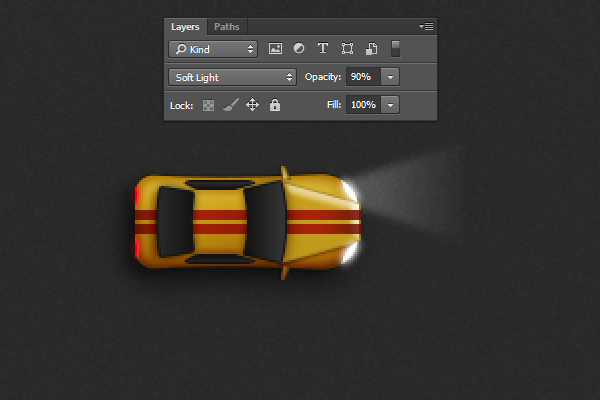
Task: Open the Soft Light blend mode dropdown
Action: click(233, 76)
